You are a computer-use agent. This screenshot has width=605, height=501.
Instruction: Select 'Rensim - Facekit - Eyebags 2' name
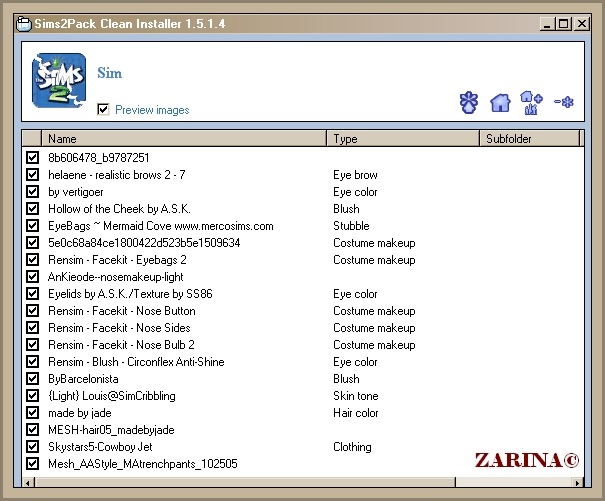tap(117, 260)
